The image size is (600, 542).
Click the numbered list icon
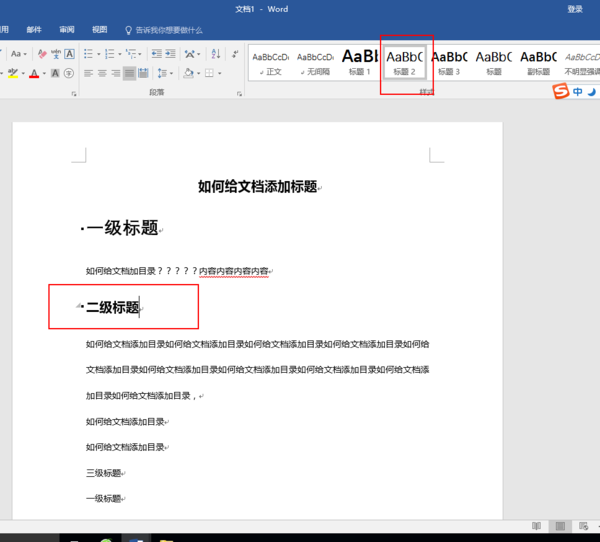coord(111,54)
